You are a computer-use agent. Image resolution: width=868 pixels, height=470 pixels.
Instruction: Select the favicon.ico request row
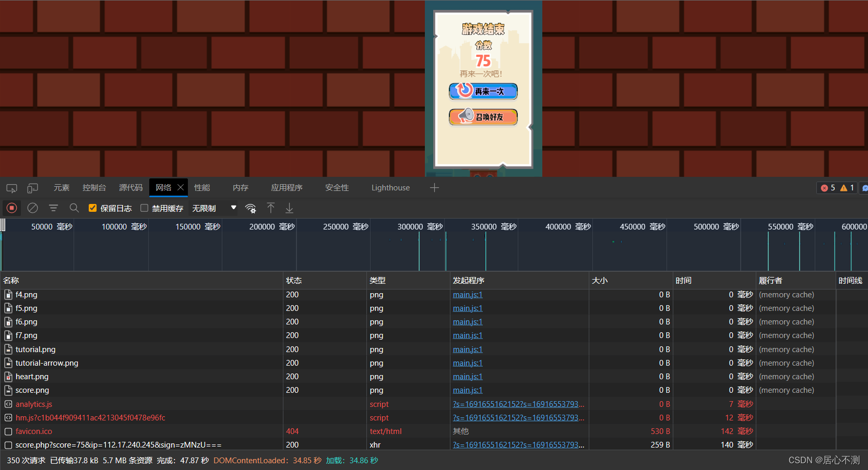coord(434,431)
